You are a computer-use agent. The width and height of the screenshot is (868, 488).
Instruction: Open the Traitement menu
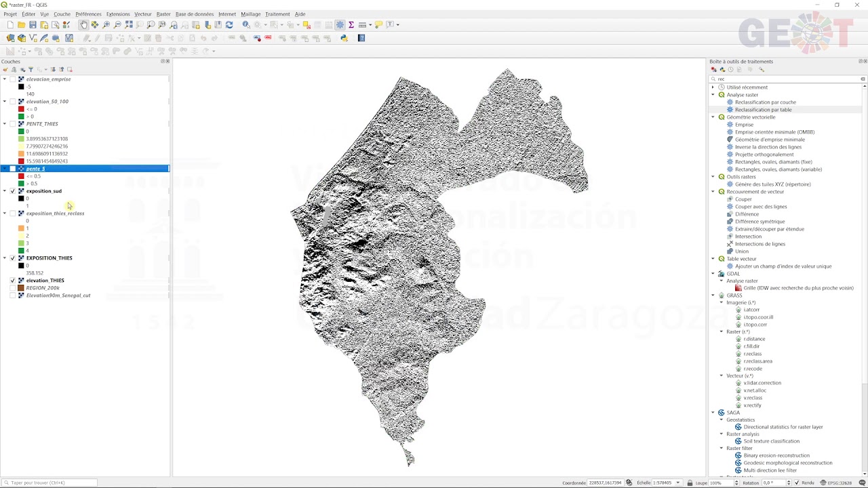click(x=277, y=14)
